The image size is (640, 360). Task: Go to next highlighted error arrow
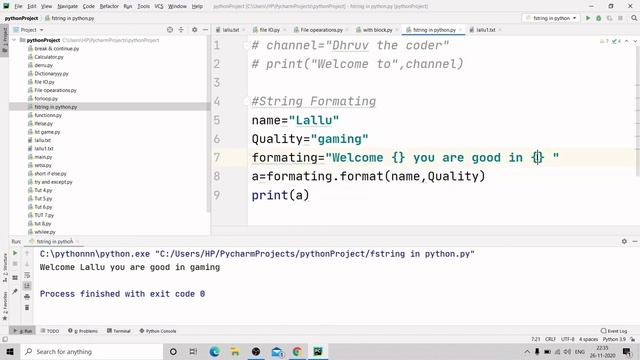tap(635, 41)
